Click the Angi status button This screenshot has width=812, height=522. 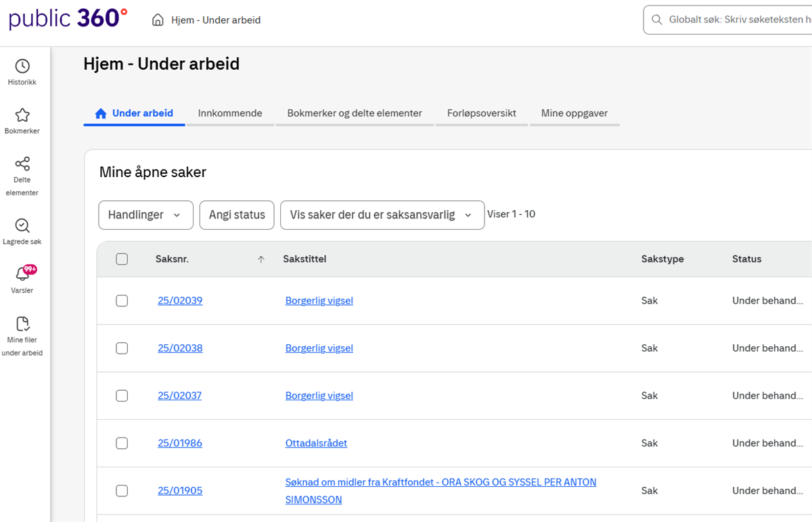click(237, 215)
